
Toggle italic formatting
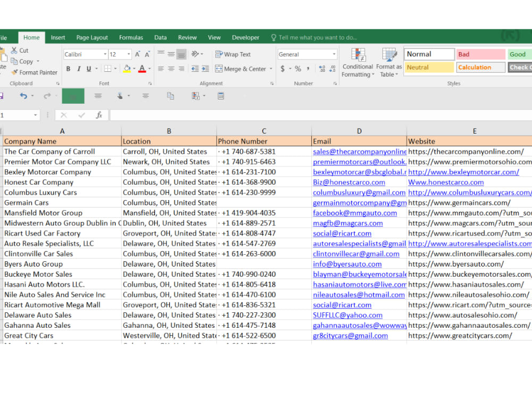point(79,69)
